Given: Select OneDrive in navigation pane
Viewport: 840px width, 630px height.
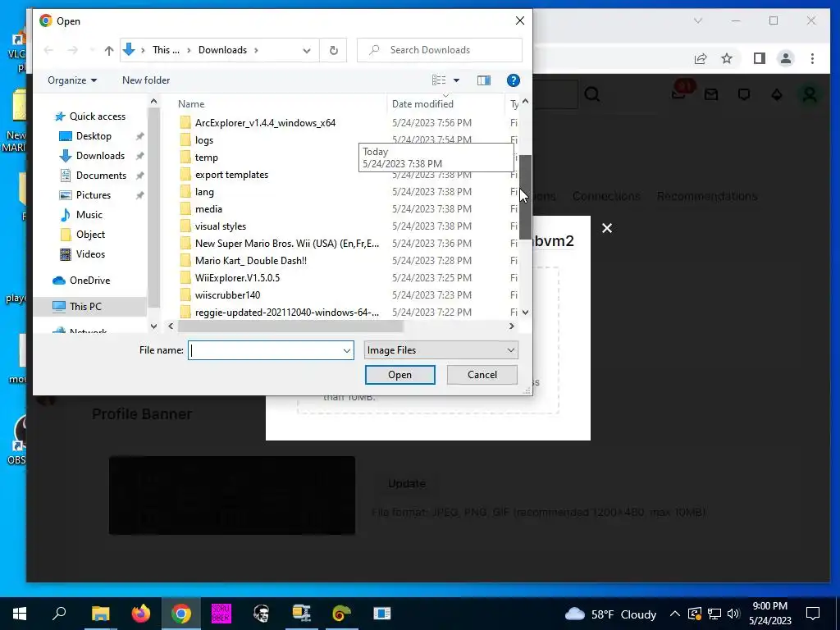Looking at the screenshot, I should [x=81, y=281].
